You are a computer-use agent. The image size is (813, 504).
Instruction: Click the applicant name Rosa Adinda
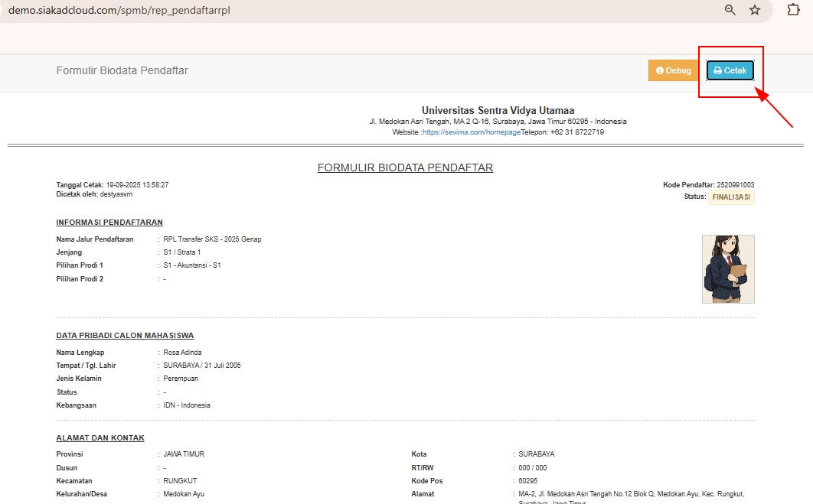click(x=182, y=353)
